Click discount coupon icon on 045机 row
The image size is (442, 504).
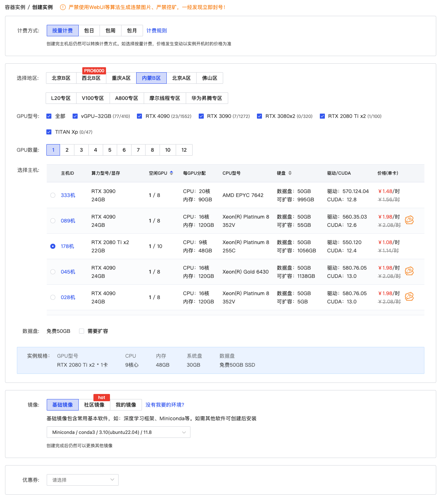(409, 271)
